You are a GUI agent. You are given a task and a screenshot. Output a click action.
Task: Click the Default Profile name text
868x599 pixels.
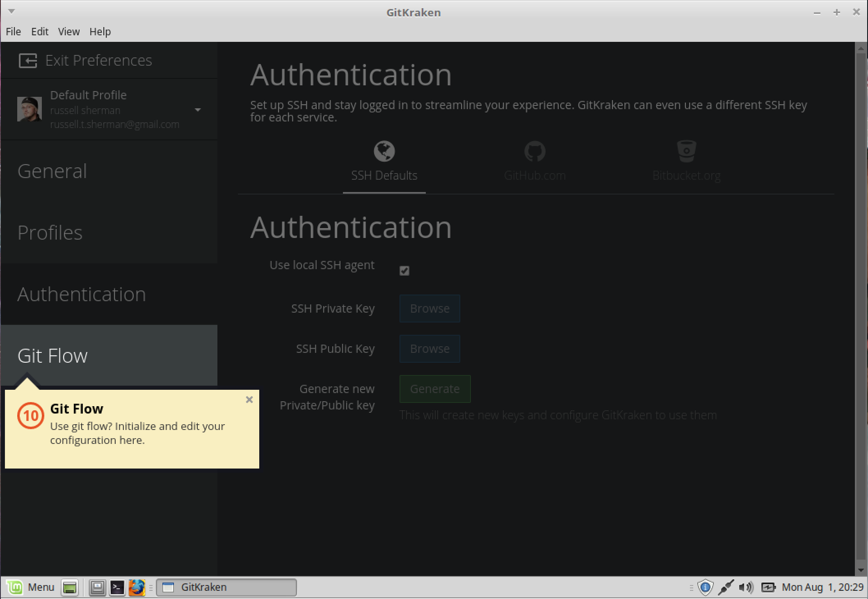click(x=88, y=95)
